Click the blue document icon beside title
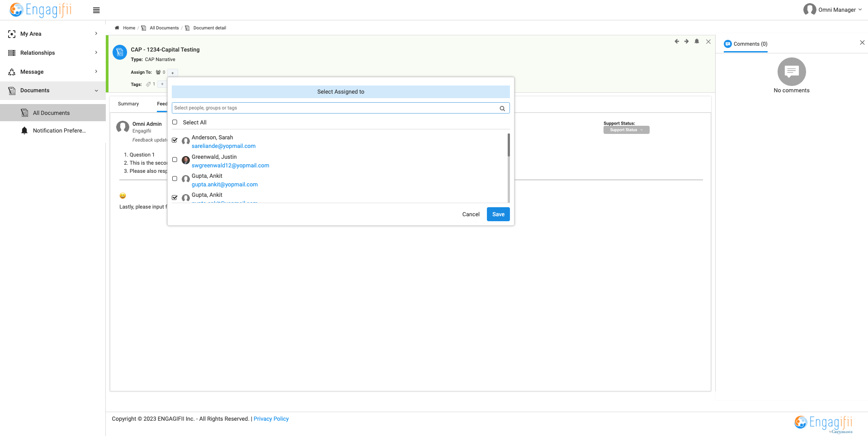Image resolution: width=868 pixels, height=437 pixels. coord(120,52)
